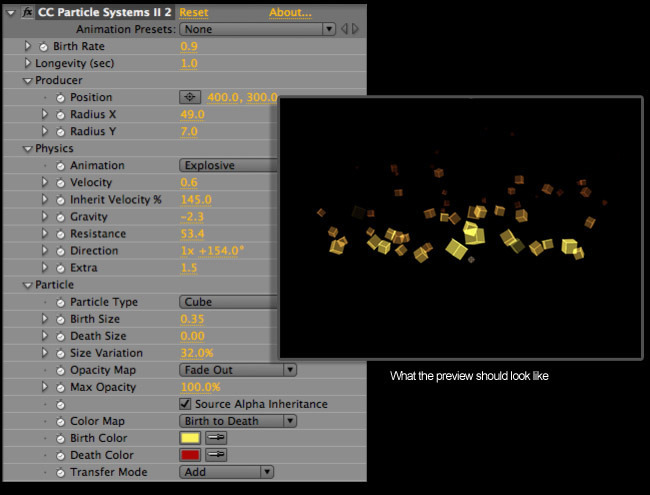Toggle Birth Color stopwatch
Image resolution: width=650 pixels, height=495 pixels.
(x=60, y=439)
